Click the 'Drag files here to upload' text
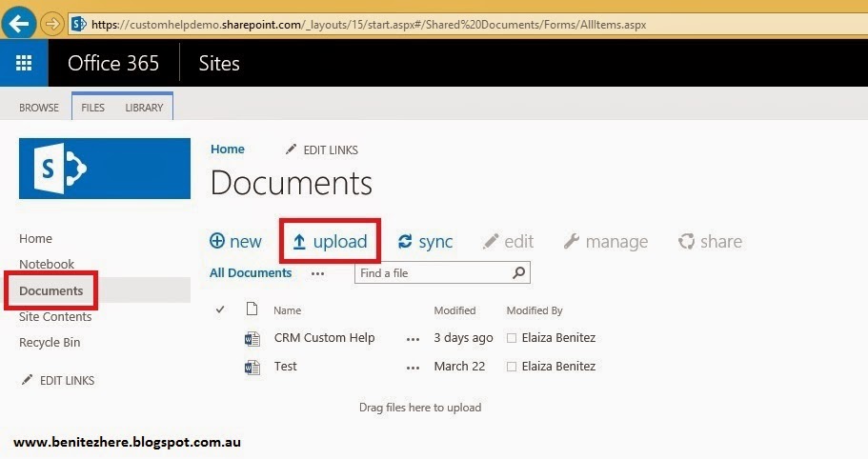 (x=420, y=408)
